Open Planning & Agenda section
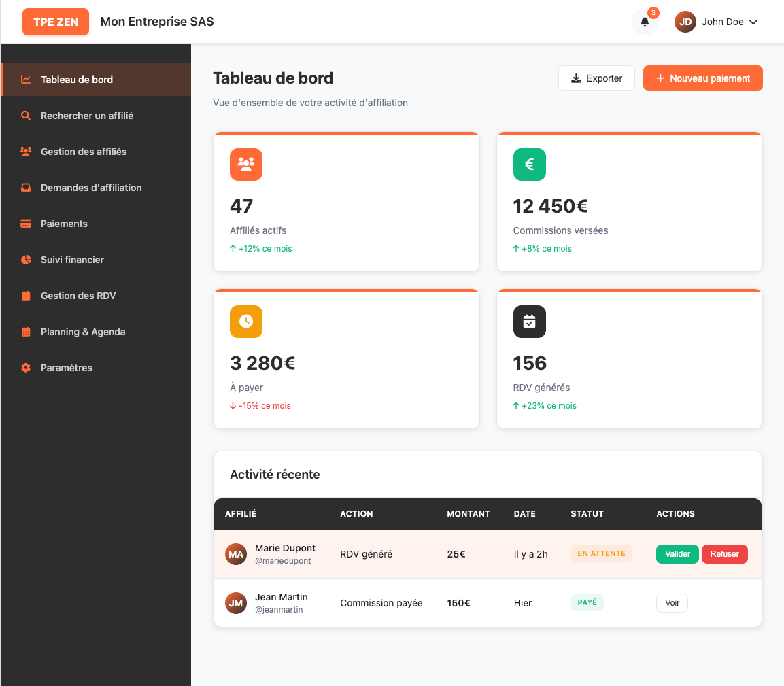The height and width of the screenshot is (686, 784). tap(83, 332)
